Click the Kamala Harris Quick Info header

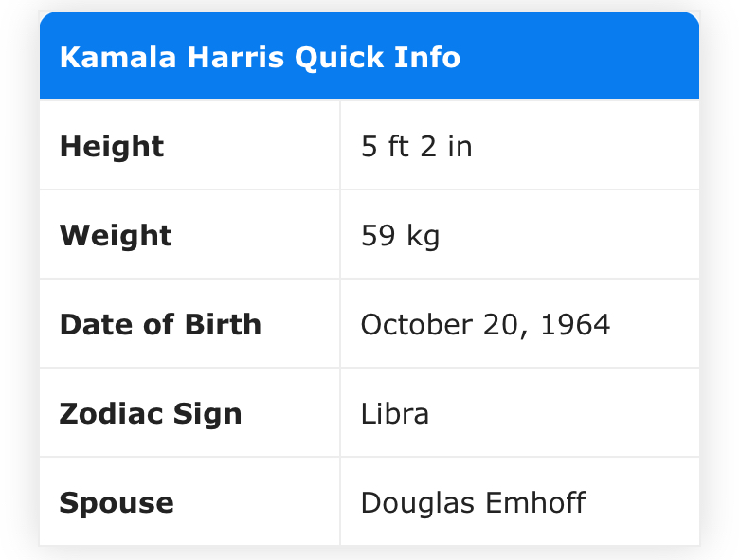click(369, 56)
